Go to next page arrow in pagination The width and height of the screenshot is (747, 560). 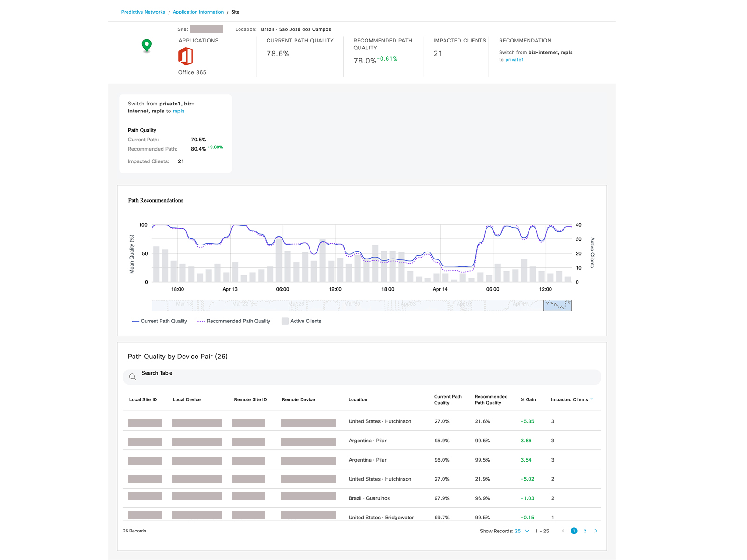(x=596, y=531)
